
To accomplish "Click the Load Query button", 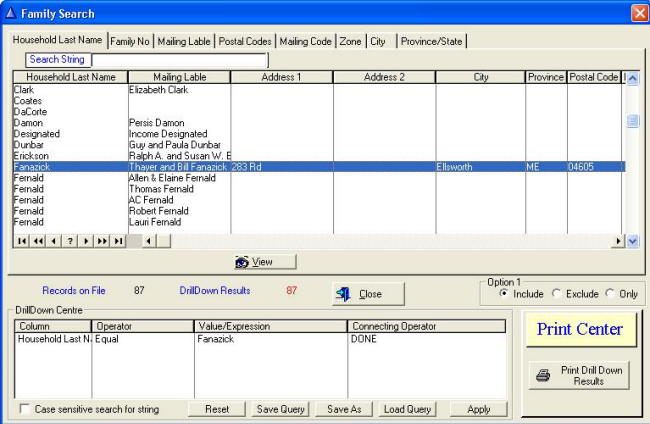I will (x=407, y=410).
